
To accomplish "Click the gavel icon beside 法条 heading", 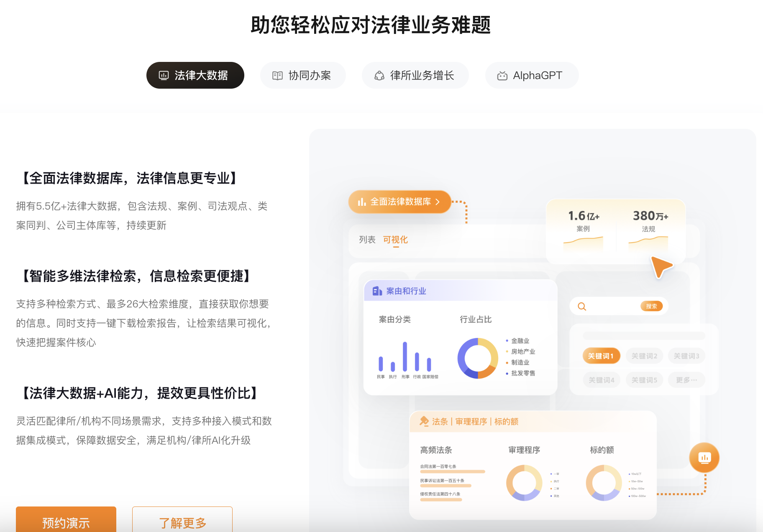I will [x=424, y=421].
